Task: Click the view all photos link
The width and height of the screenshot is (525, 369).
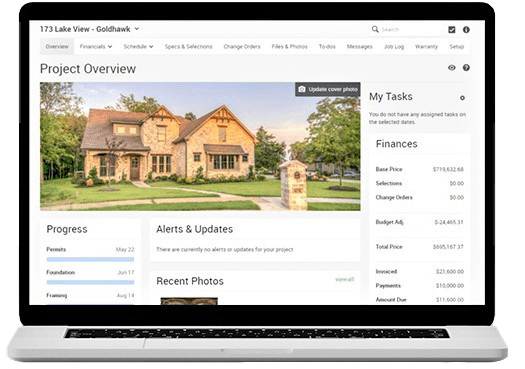Action: coord(344,279)
